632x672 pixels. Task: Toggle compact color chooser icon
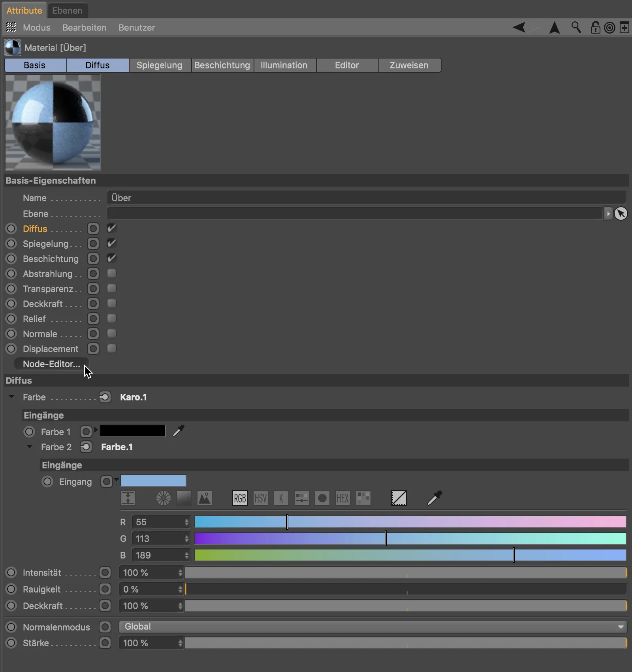128,498
